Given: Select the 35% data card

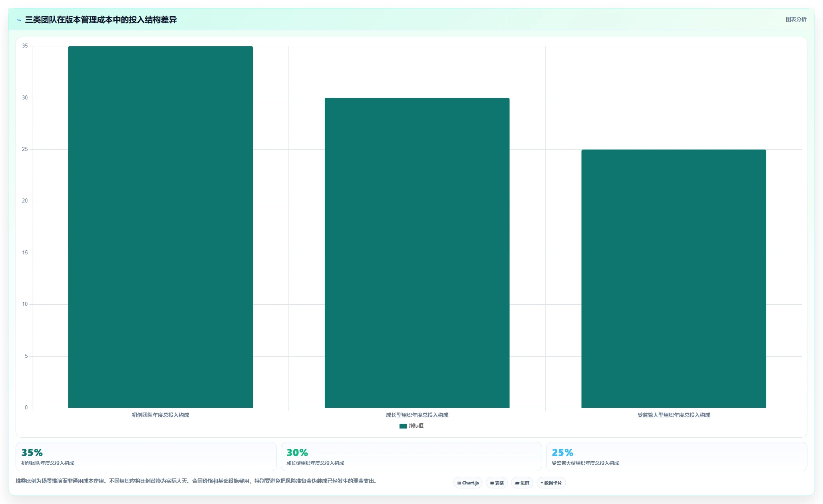Looking at the screenshot, I should point(146,456).
